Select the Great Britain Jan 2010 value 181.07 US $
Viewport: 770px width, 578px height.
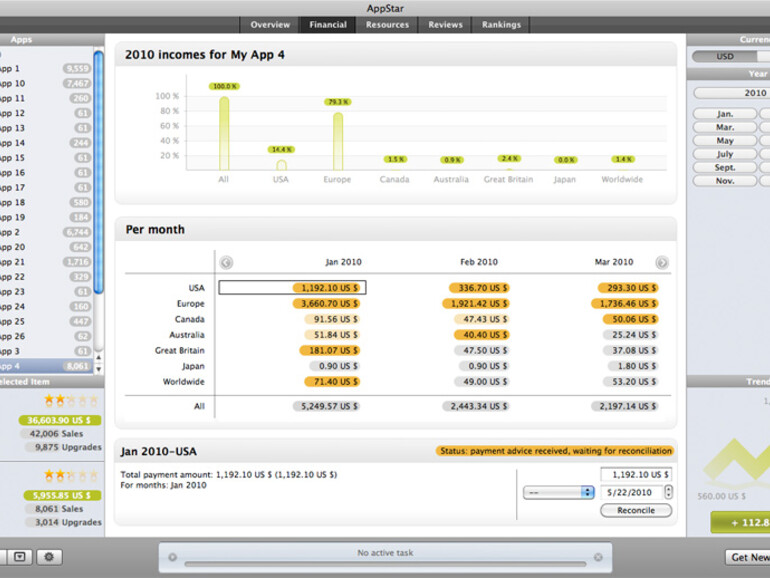tap(330, 351)
